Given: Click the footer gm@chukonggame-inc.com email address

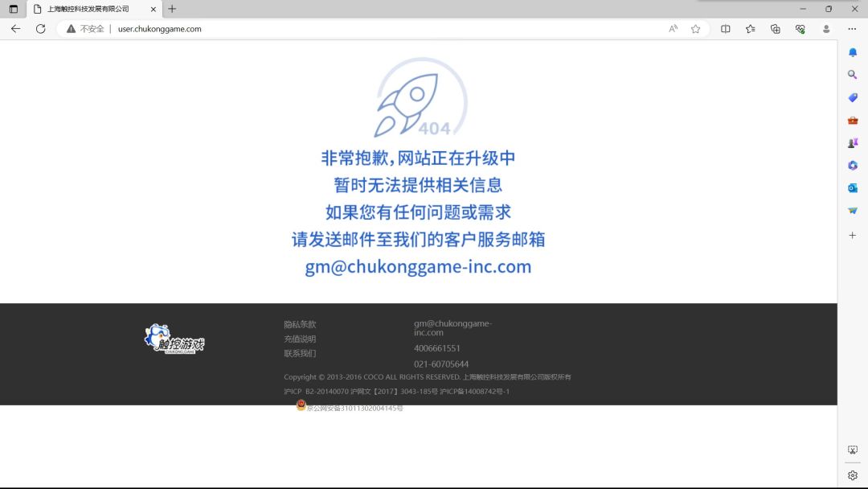Looking at the screenshot, I should [x=452, y=328].
